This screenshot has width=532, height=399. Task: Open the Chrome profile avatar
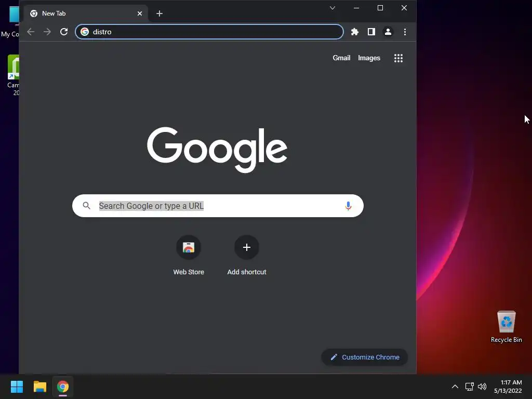click(388, 32)
